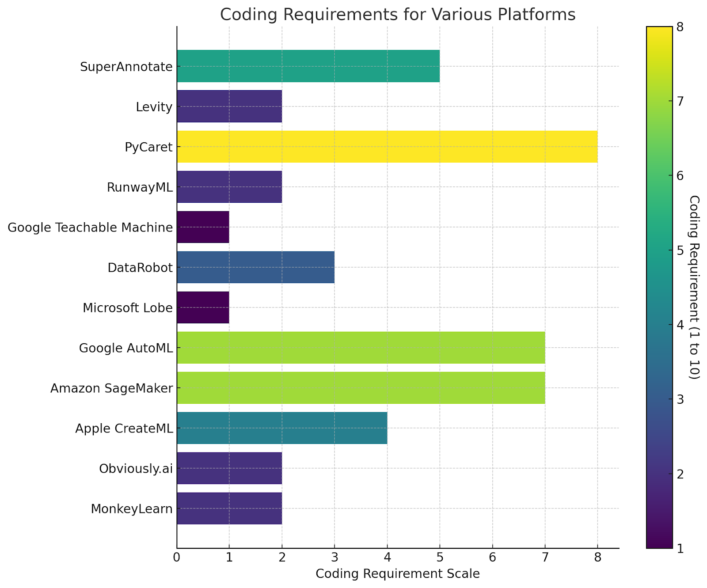The image size is (707, 588).
Task: Click the Amazon SageMaker bar
Action: click(x=361, y=388)
